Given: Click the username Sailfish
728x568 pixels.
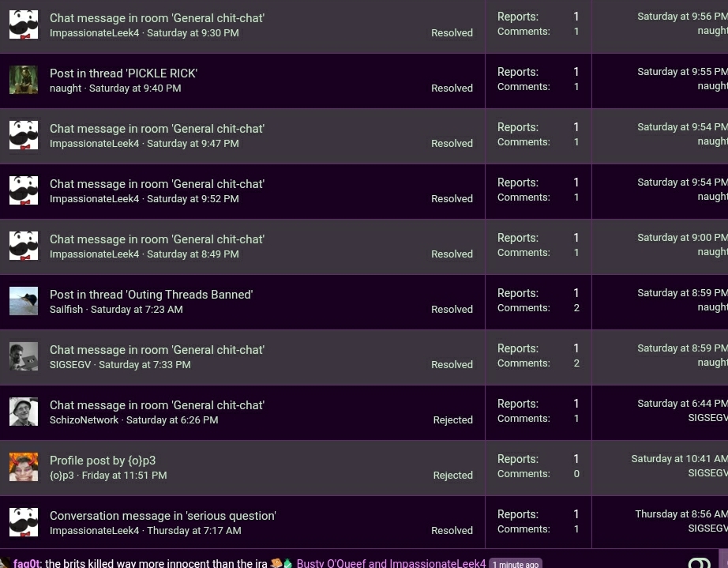Looking at the screenshot, I should pyautogui.click(x=66, y=310).
